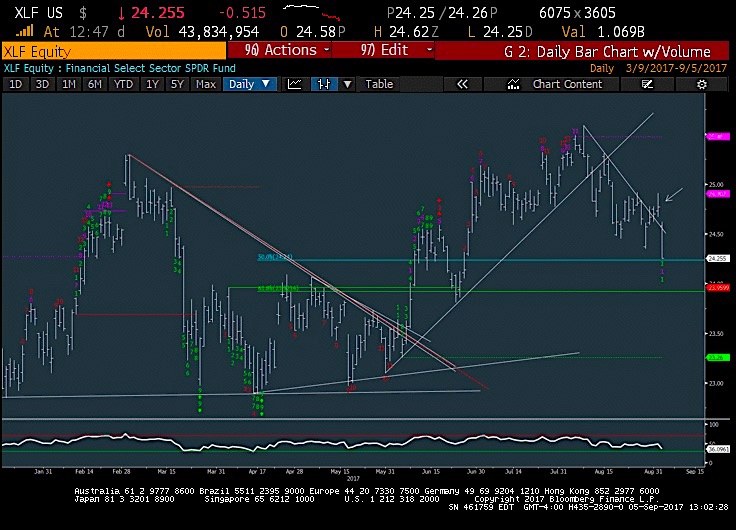This screenshot has height=530, width=736.
Task: Click the 50.0% Fibonacci level label
Action: tap(275, 257)
